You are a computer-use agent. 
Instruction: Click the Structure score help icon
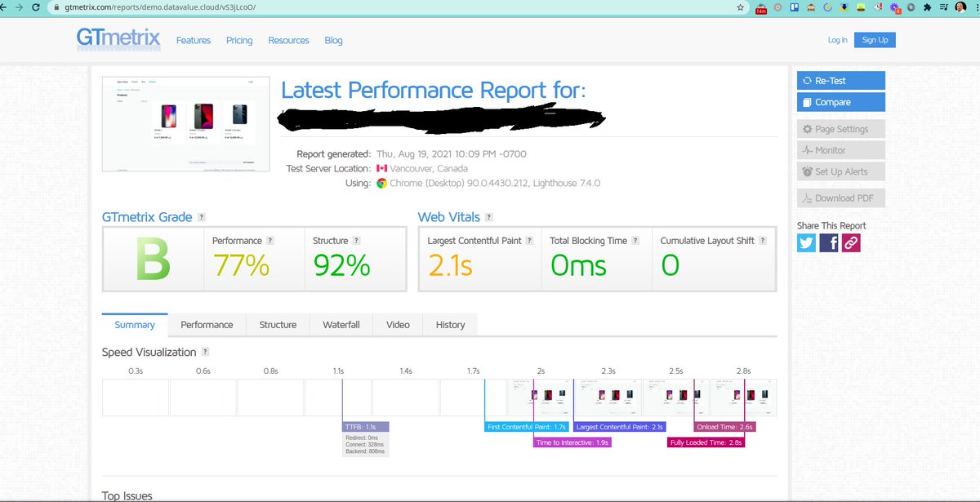click(x=357, y=241)
